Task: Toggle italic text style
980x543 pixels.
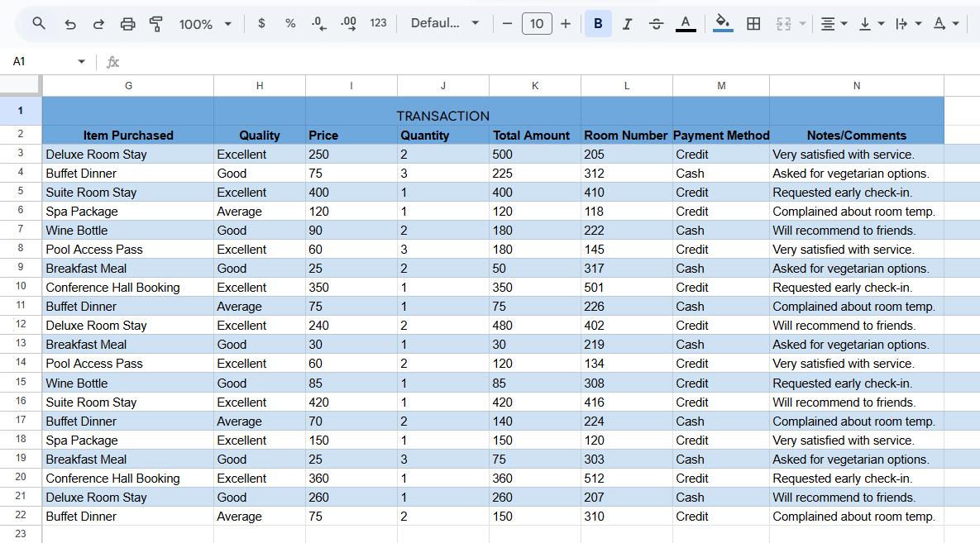Action: click(627, 24)
